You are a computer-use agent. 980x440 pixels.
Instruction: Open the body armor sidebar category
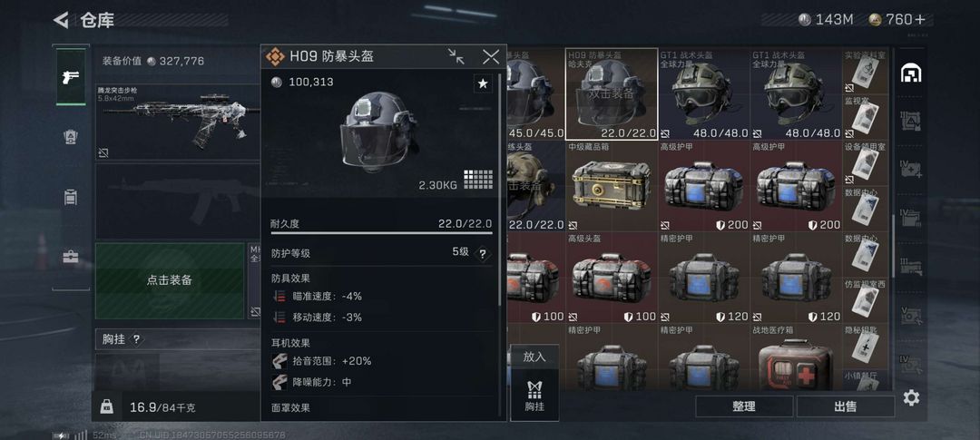[71, 137]
